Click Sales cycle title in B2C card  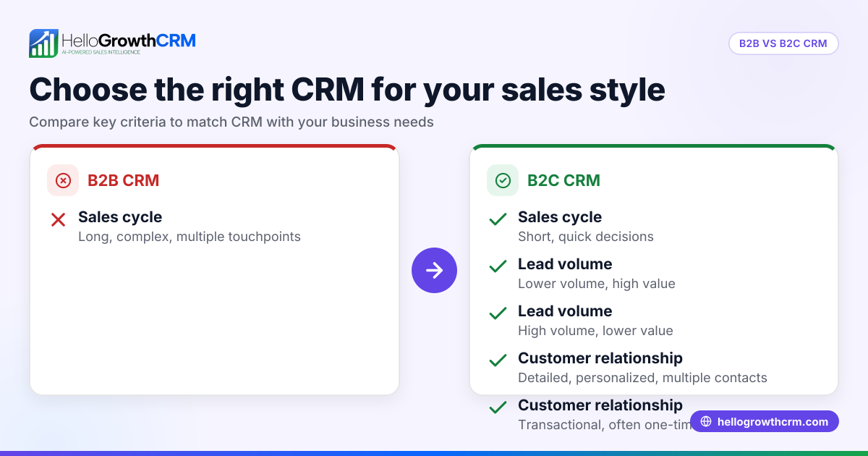[x=560, y=217]
